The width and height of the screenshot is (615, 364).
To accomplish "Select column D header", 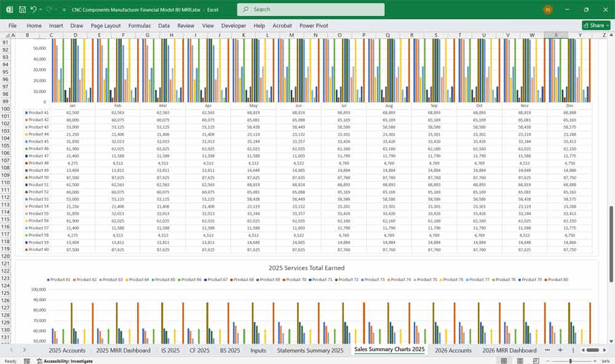I will pos(75,35).
